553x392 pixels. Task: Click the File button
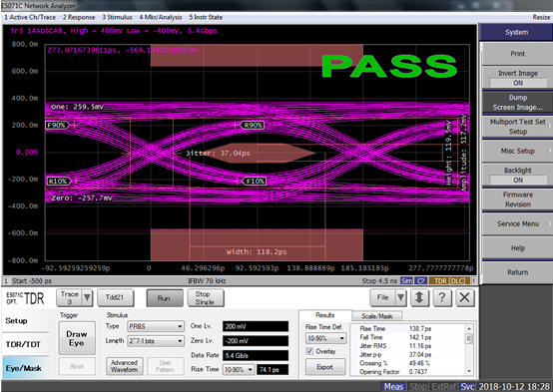[x=382, y=298]
